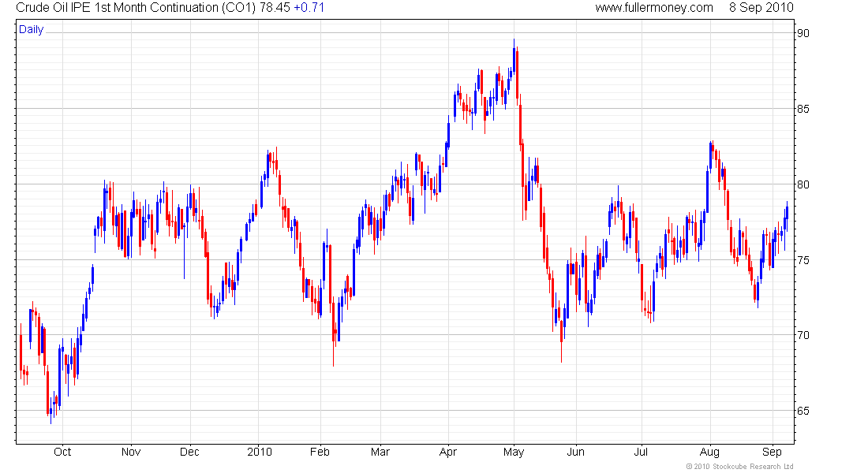Viewport: 868px width, 473px height.
Task: Click the late-May low candle near 68
Action: pos(561,337)
